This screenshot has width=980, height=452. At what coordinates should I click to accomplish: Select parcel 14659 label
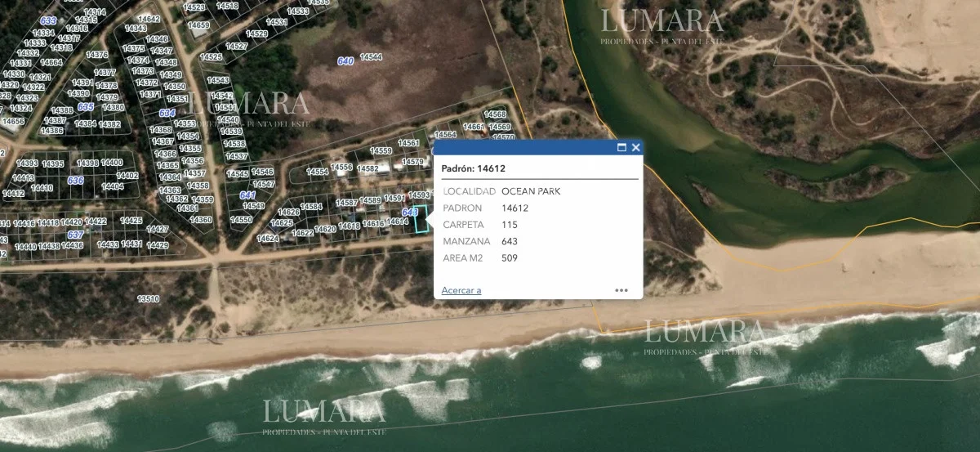click(x=198, y=25)
